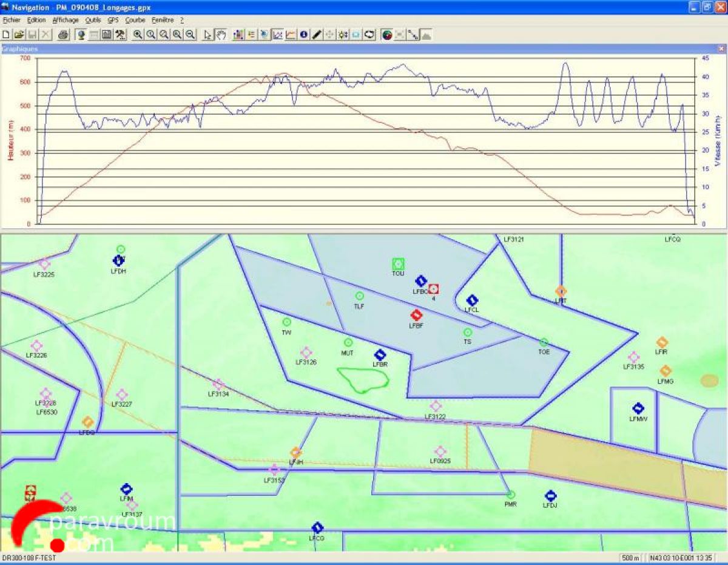Click coordinates N43 03 10-E001 13 35
728x565 pixels.
click(x=680, y=558)
